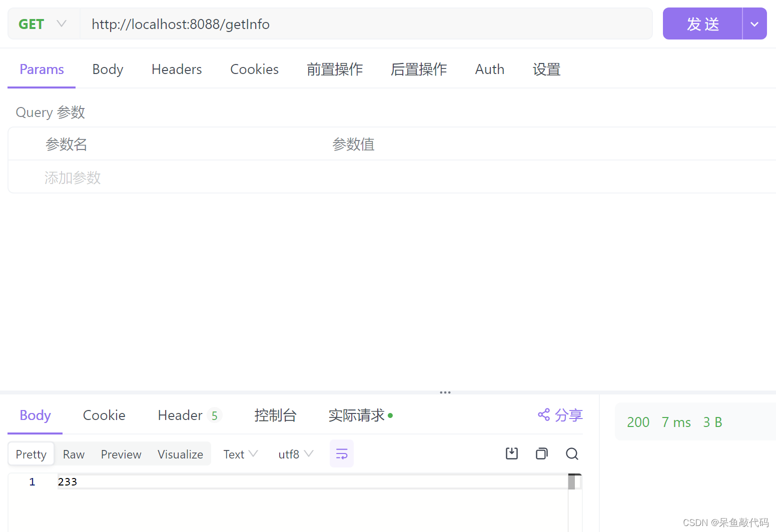Image resolution: width=776 pixels, height=532 pixels.
Task: Click the 3 B response size
Action: 712,422
